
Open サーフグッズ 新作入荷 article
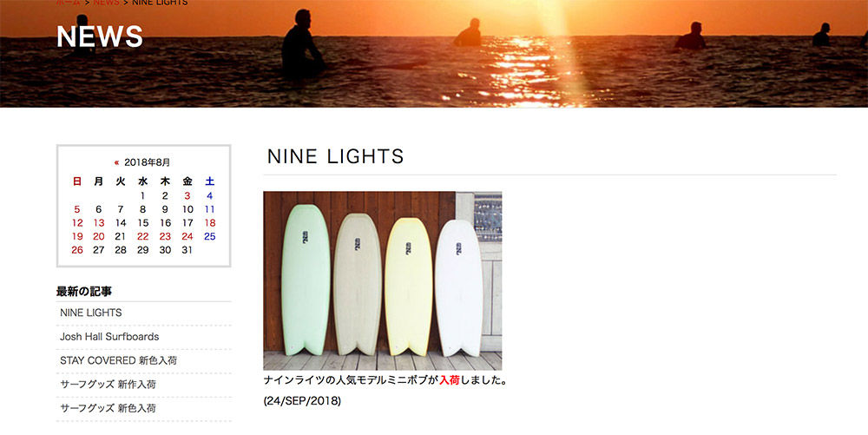click(108, 384)
